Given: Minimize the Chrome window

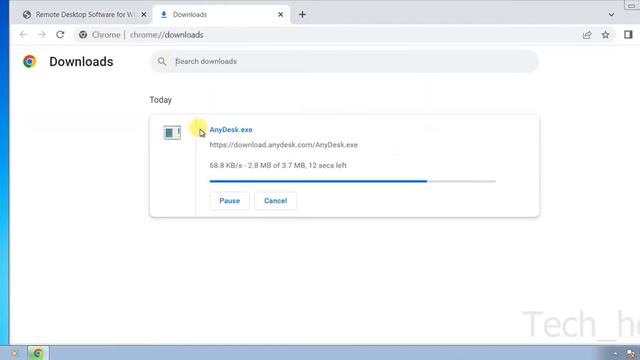Looking at the screenshot, I should tap(631, 6).
